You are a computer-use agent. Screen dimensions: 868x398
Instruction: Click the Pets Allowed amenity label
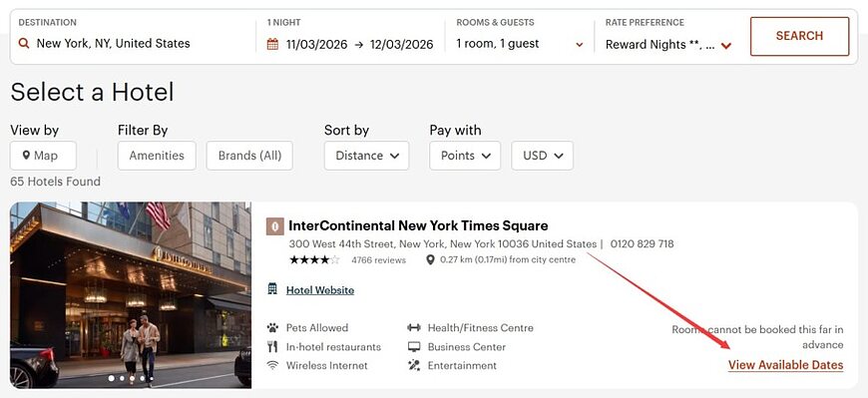click(317, 328)
